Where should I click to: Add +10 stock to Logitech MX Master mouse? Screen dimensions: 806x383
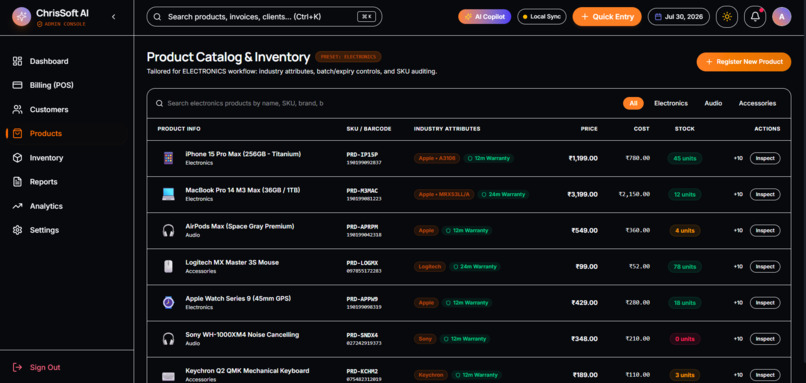738,267
